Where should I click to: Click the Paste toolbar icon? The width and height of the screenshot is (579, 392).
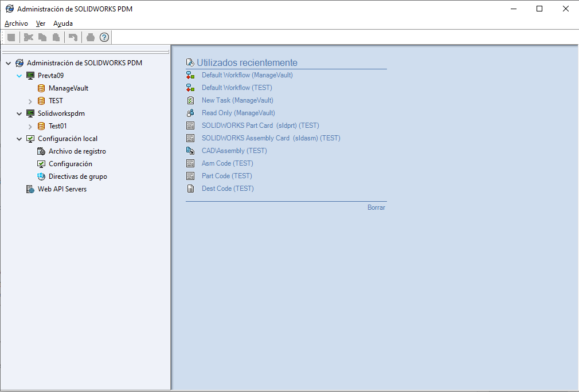click(x=56, y=37)
